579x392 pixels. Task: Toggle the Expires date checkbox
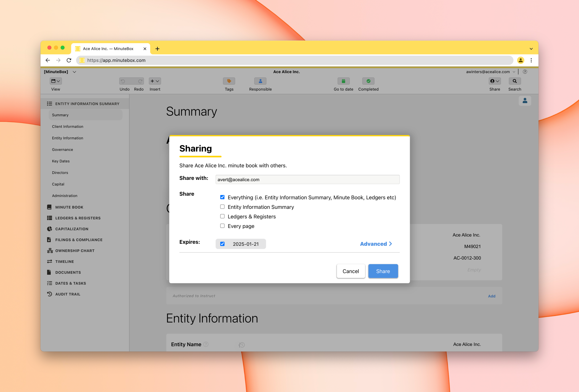(x=222, y=244)
